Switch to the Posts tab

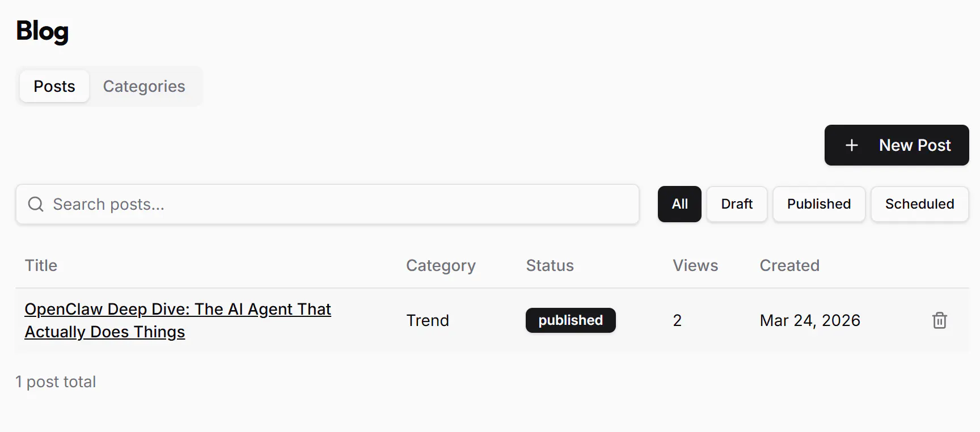[54, 86]
